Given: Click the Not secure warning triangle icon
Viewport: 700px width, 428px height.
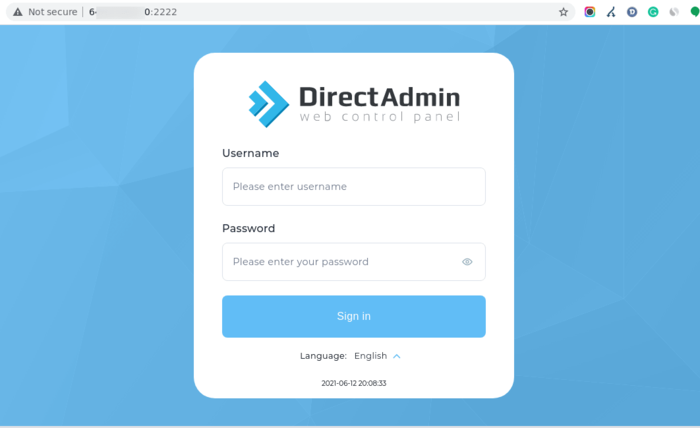Looking at the screenshot, I should click(17, 12).
